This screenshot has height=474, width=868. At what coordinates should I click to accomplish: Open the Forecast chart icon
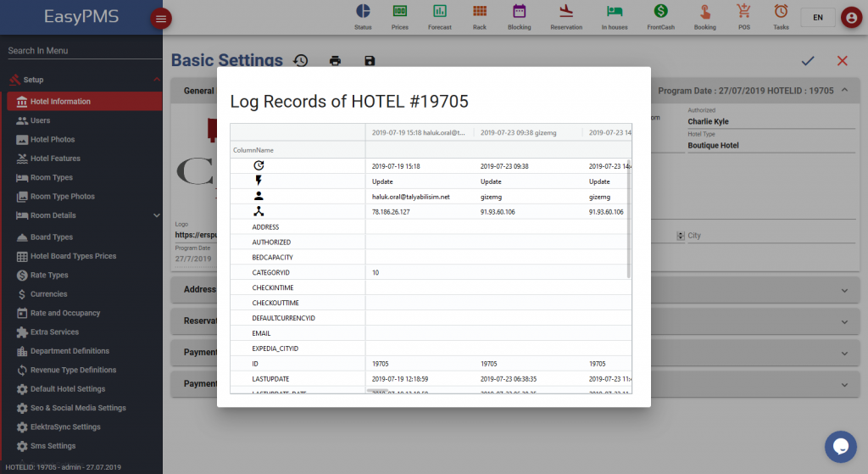(440, 12)
